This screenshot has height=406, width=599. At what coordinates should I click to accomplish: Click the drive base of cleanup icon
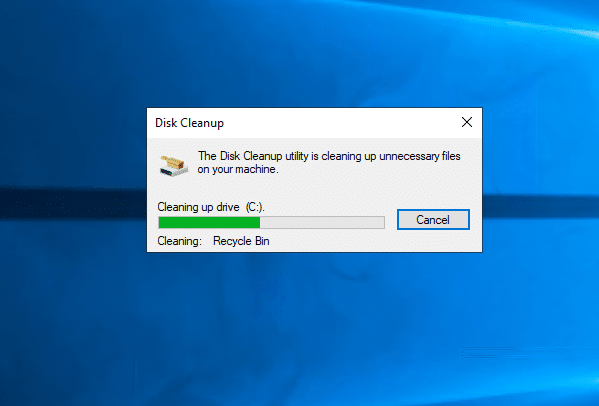pos(175,171)
